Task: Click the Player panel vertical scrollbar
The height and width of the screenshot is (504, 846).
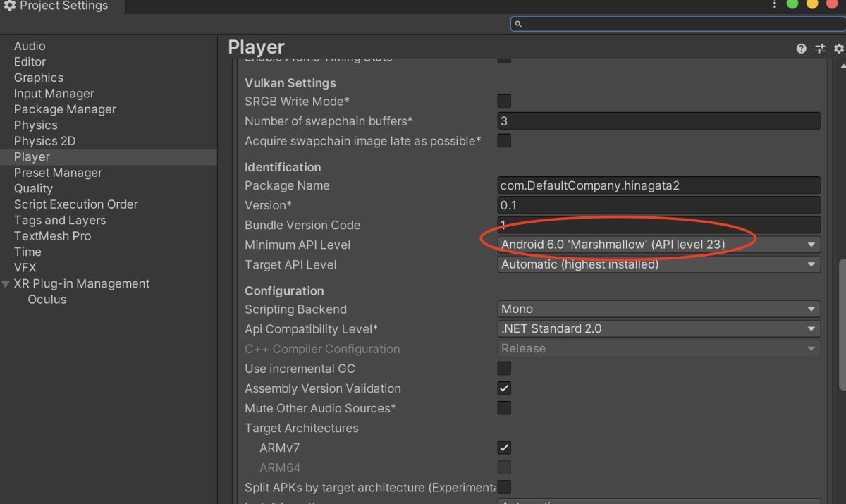Action: 842,324
